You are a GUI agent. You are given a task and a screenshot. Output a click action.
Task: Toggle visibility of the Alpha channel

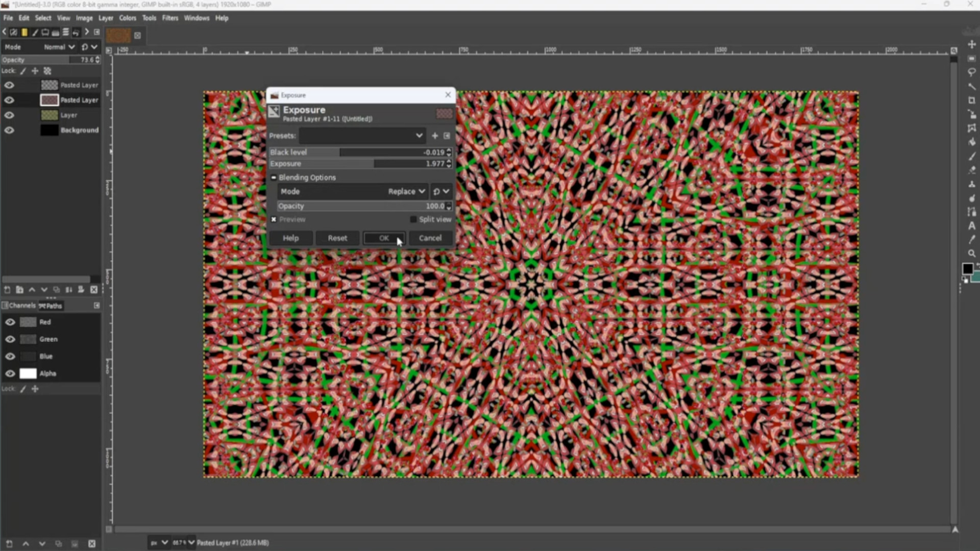(10, 373)
